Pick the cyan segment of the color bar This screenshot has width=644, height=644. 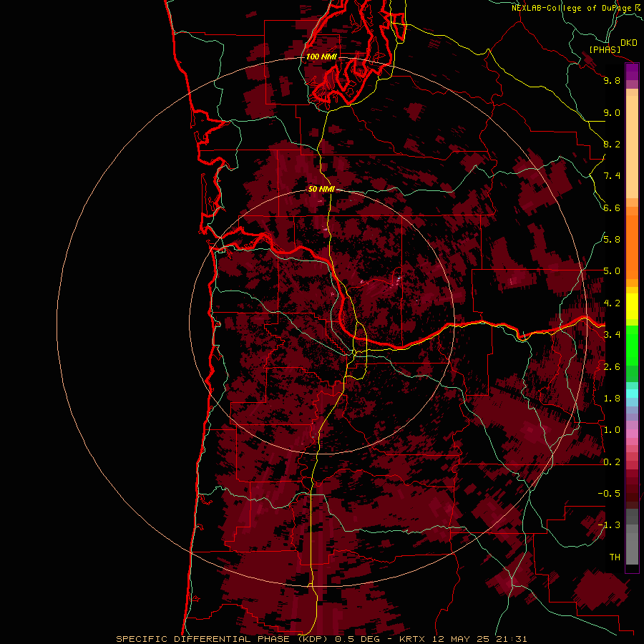pos(632,394)
